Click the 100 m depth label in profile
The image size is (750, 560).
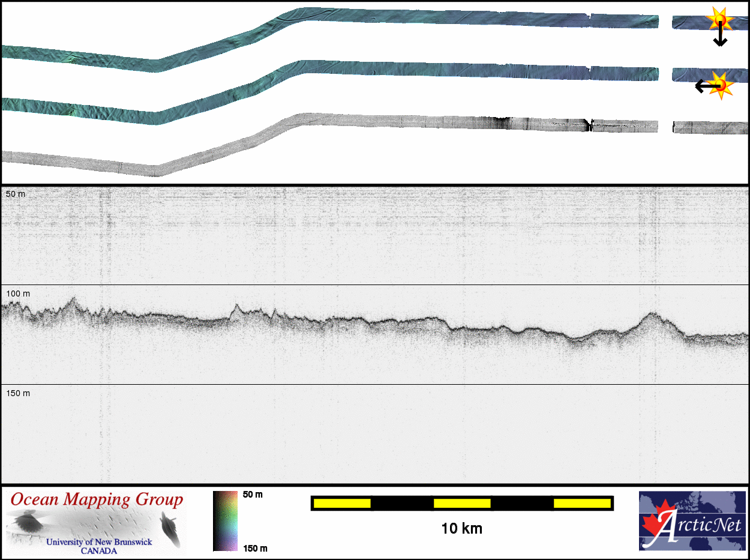17,294
